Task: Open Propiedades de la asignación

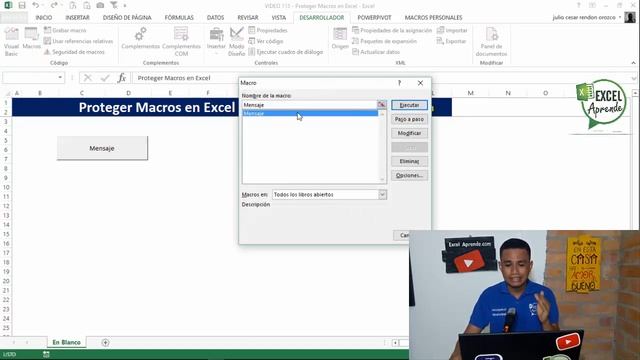Action: click(392, 30)
